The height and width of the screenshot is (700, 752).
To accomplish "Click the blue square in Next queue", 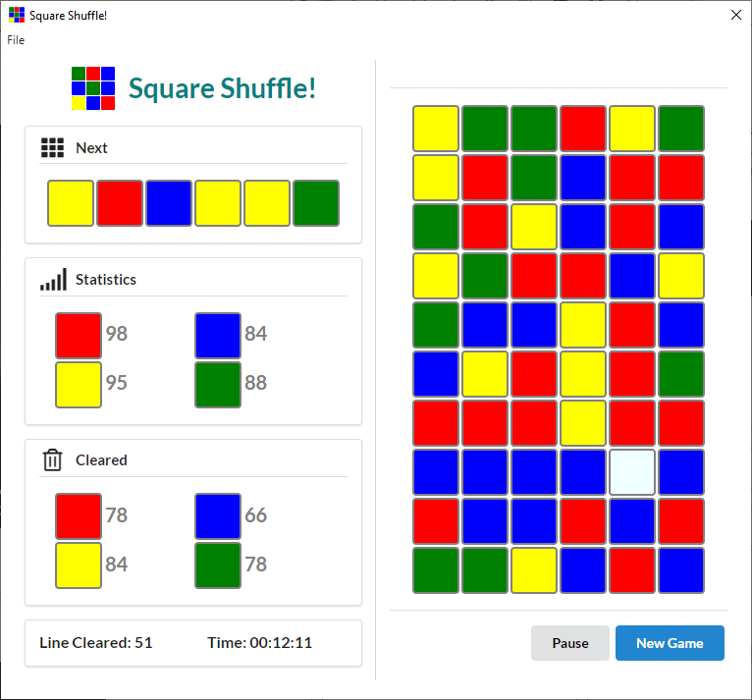I will pos(169,203).
